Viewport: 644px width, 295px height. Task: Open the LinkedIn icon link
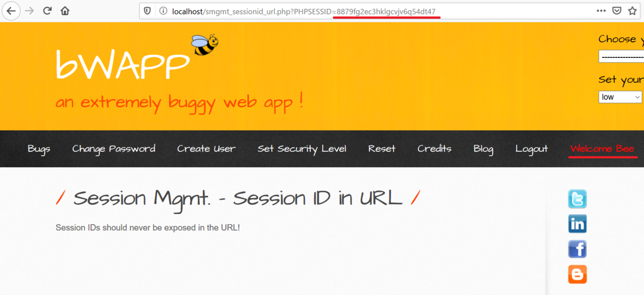coord(577,224)
